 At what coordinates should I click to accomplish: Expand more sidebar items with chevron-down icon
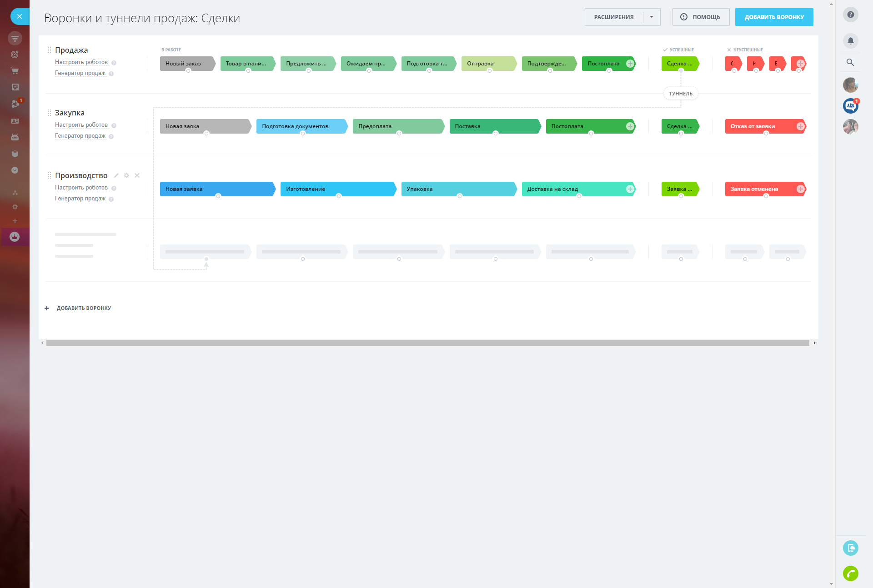tap(15, 170)
